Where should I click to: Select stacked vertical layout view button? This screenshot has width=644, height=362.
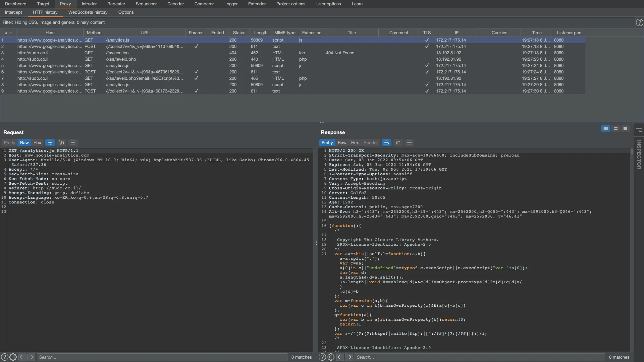[x=615, y=129]
